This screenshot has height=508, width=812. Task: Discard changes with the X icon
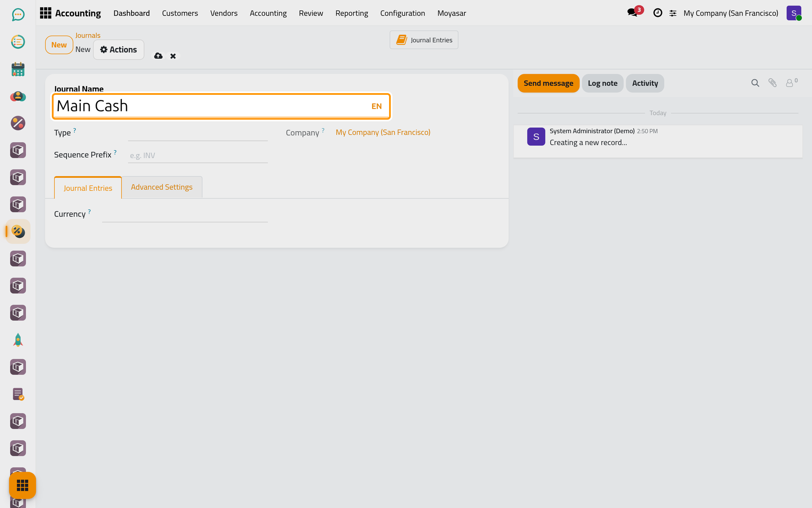tap(173, 56)
